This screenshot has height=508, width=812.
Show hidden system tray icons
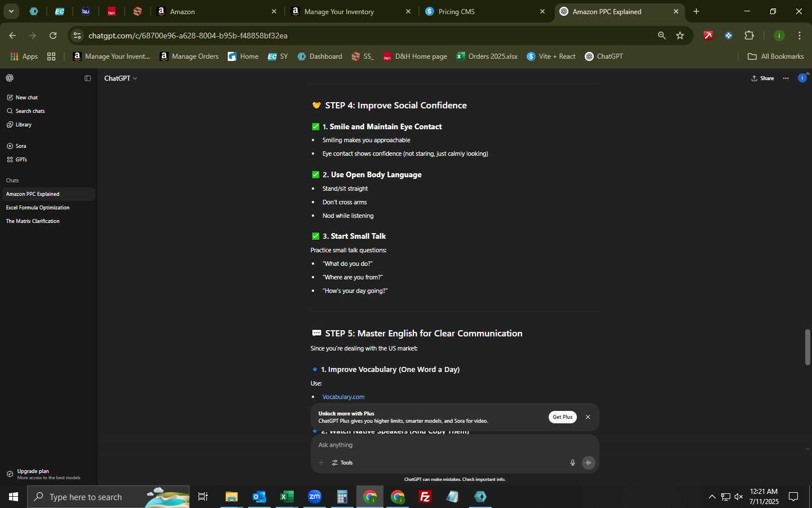(x=712, y=497)
